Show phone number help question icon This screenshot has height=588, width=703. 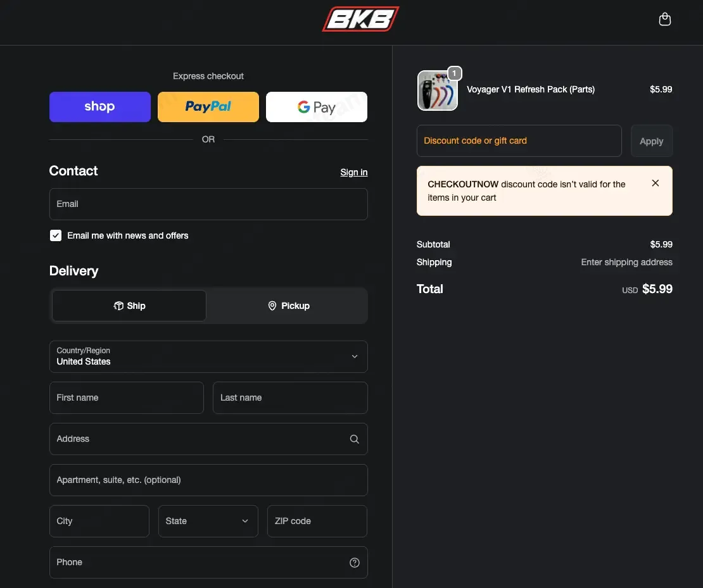pos(354,563)
